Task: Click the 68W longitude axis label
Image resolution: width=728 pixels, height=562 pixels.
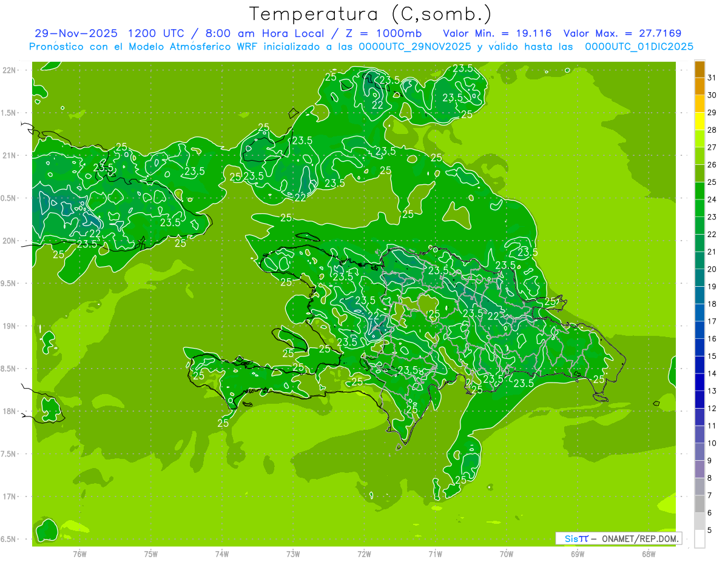Action: (x=648, y=554)
